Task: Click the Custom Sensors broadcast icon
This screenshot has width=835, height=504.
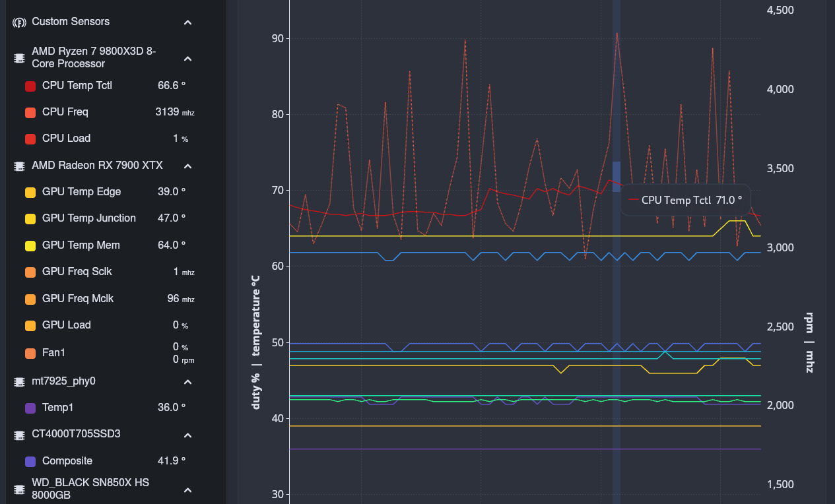Action: pos(20,22)
